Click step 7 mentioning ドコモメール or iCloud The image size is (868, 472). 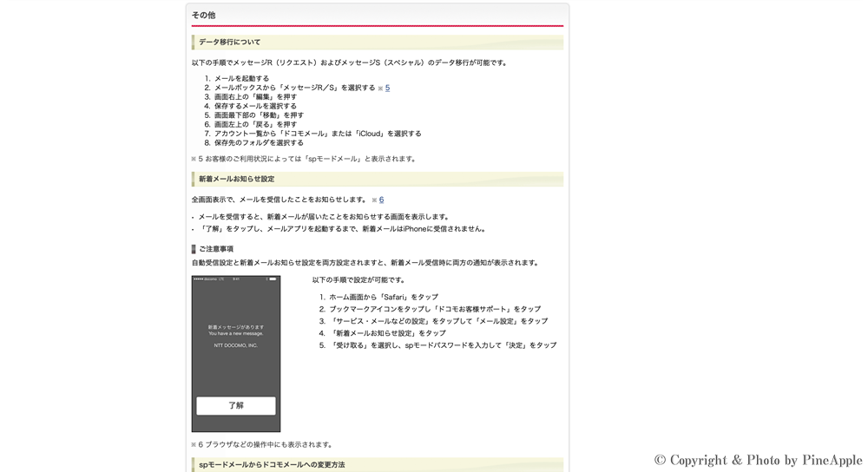click(318, 134)
